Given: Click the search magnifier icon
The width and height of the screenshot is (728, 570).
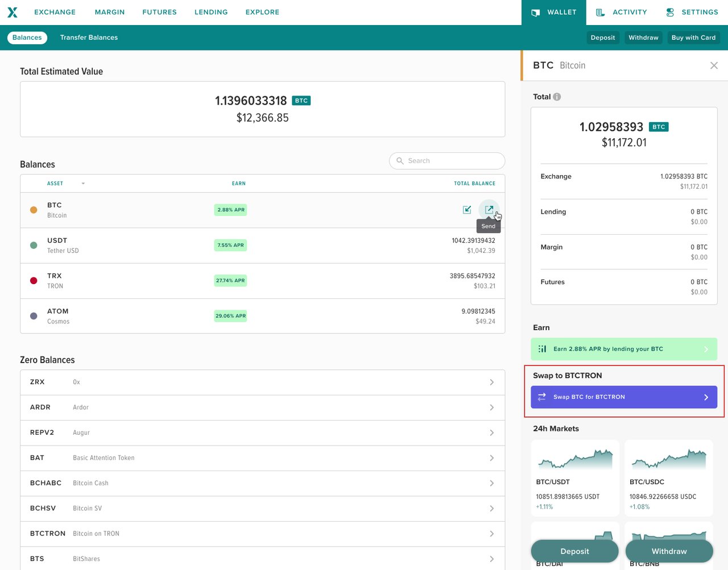Looking at the screenshot, I should [x=400, y=161].
